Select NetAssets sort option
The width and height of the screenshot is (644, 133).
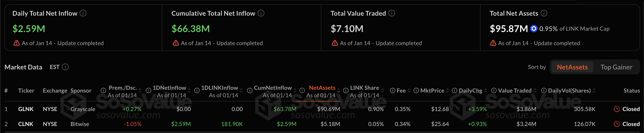[x=572, y=67]
